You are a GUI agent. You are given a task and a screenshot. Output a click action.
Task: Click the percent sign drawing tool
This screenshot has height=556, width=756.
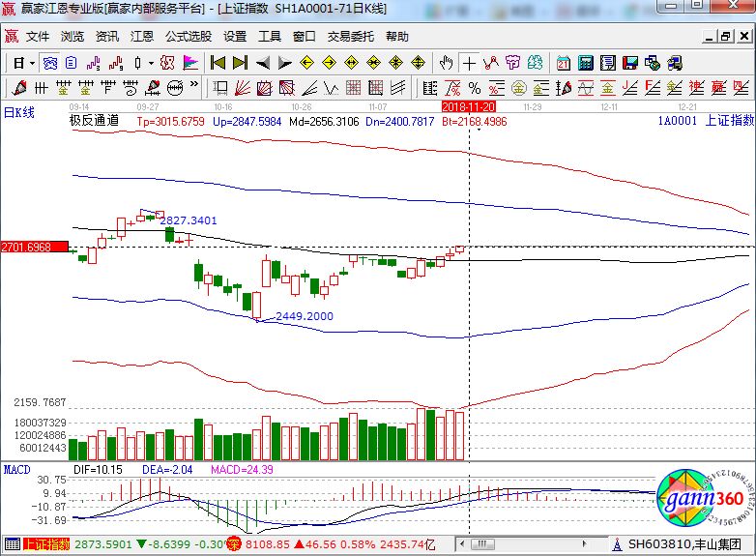[474, 88]
